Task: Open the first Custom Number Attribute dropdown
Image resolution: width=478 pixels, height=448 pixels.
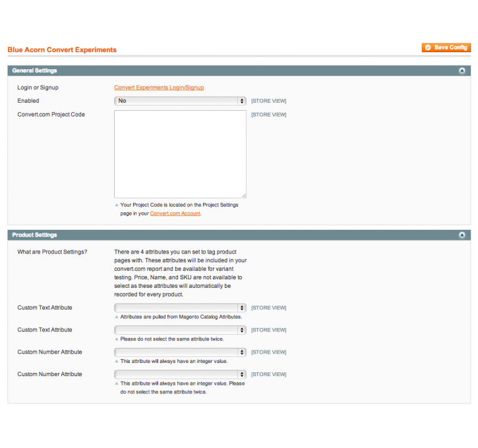Action: tap(180, 352)
